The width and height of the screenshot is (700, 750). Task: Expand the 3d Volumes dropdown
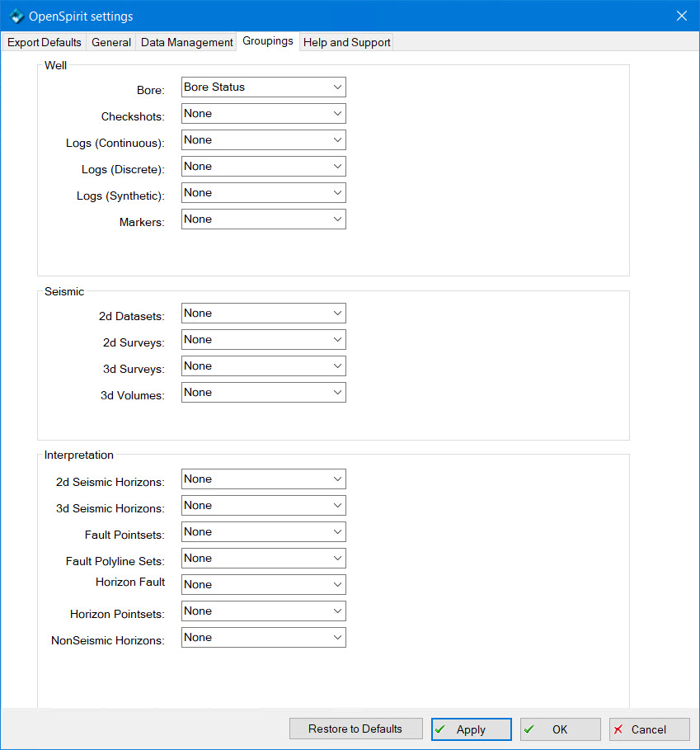tap(263, 392)
